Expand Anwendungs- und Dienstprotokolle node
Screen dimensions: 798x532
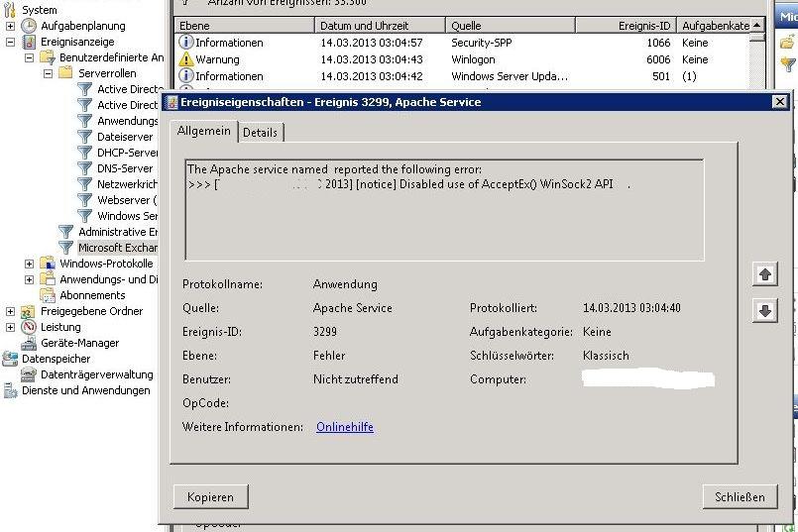point(29,279)
